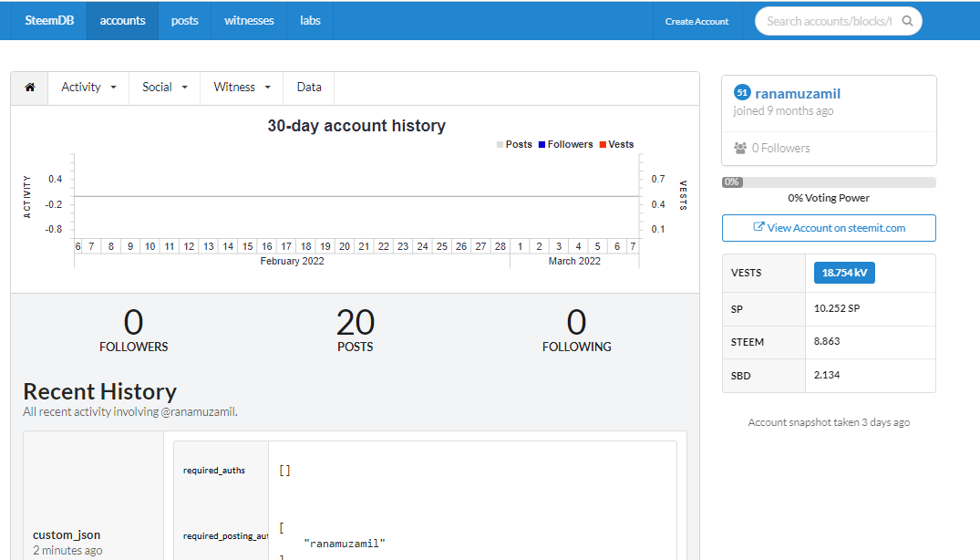This screenshot has width=980, height=560.
Task: Click the required_auths field label
Action: [213, 471]
